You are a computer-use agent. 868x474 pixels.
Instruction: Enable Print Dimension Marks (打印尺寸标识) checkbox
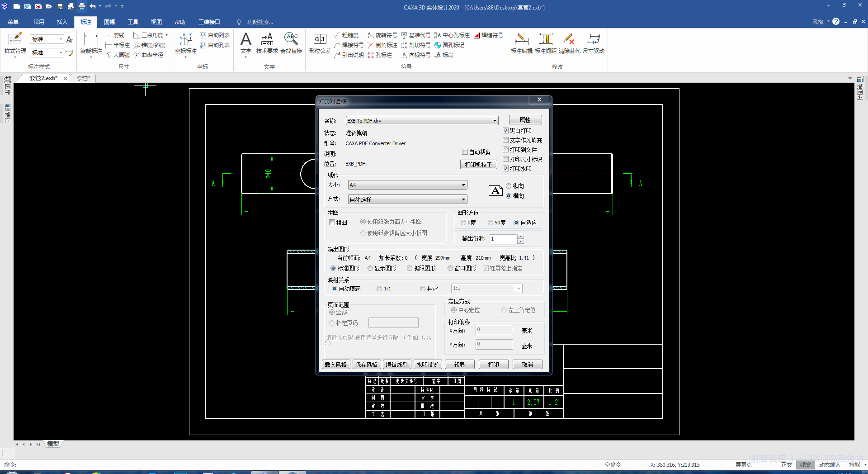pyautogui.click(x=506, y=159)
